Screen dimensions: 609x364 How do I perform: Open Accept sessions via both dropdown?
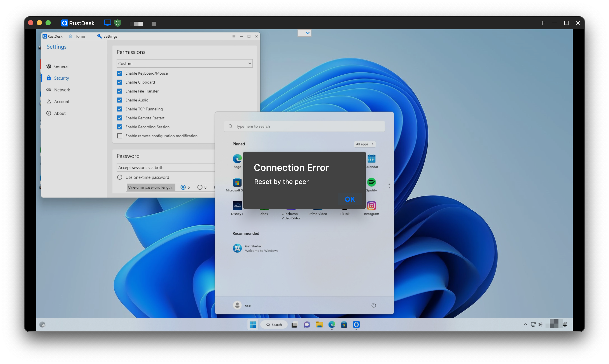(x=166, y=168)
